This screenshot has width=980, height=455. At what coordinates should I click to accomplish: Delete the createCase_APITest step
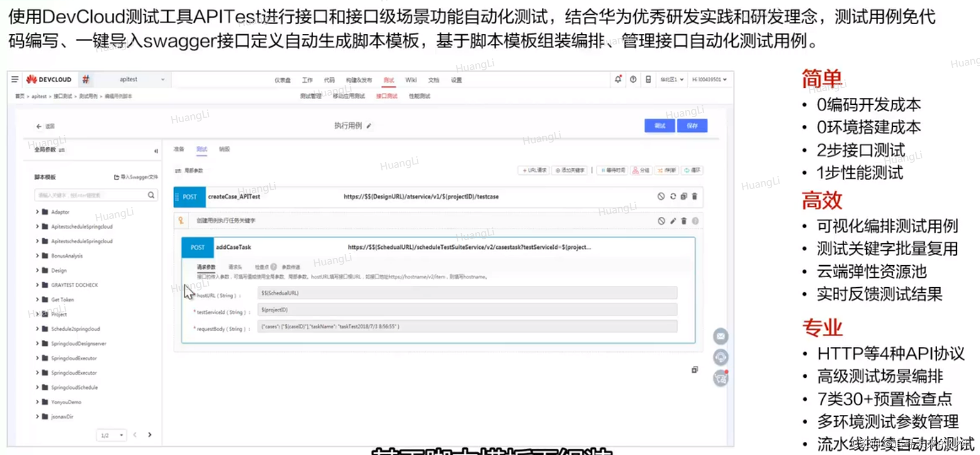tap(694, 197)
